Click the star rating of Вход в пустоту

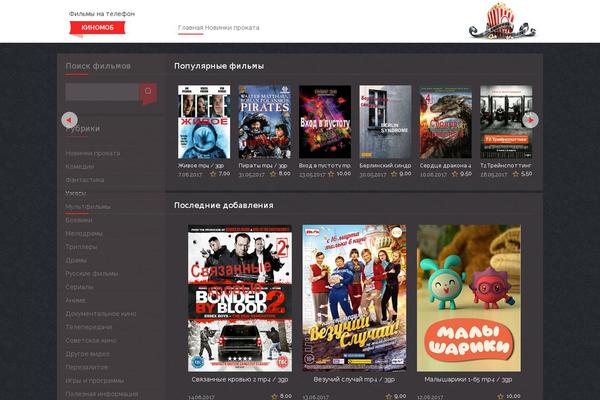[x=331, y=174]
